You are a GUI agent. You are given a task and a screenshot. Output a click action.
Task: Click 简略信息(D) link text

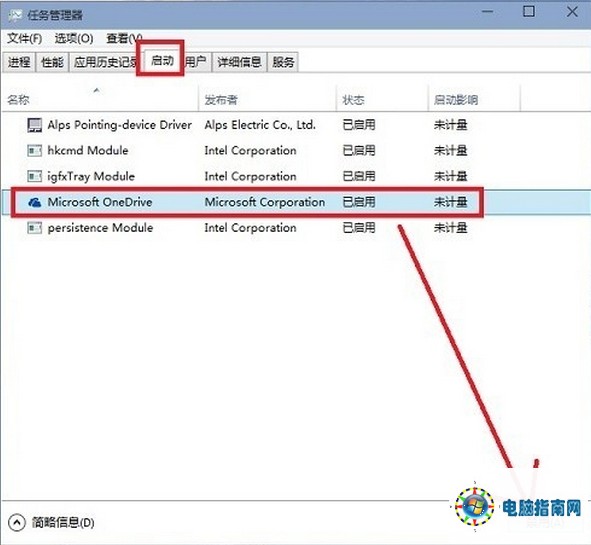63,523
